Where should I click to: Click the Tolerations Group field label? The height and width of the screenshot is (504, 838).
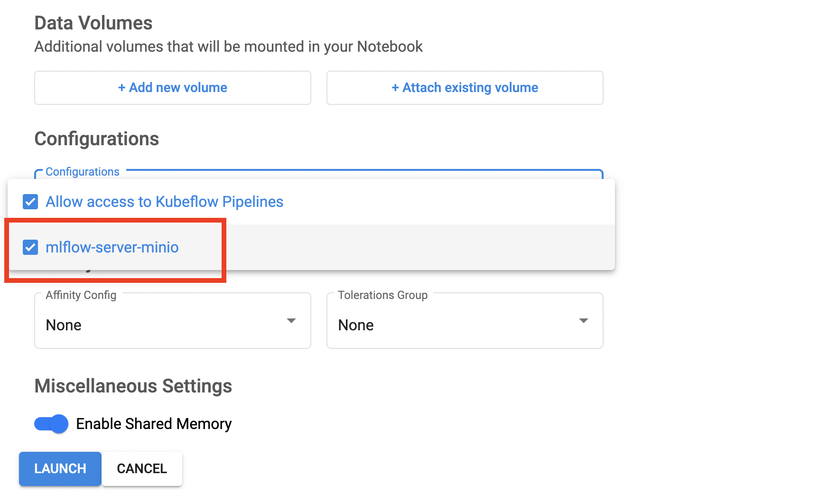click(x=382, y=295)
